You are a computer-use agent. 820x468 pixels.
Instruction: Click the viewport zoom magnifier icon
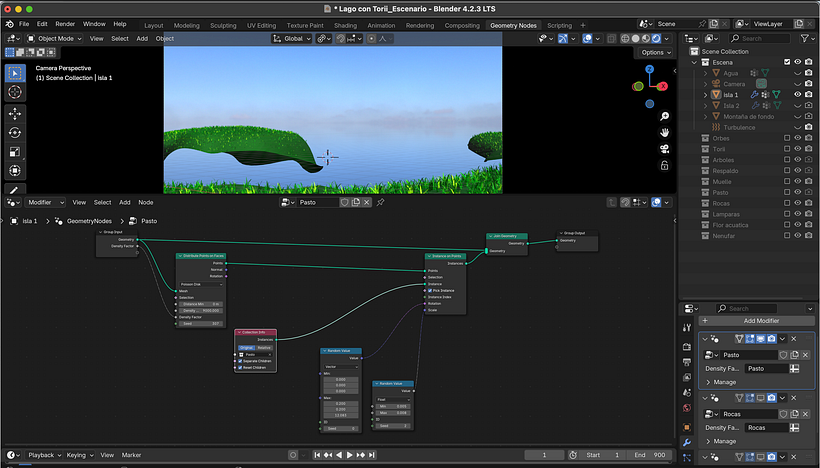click(665, 116)
